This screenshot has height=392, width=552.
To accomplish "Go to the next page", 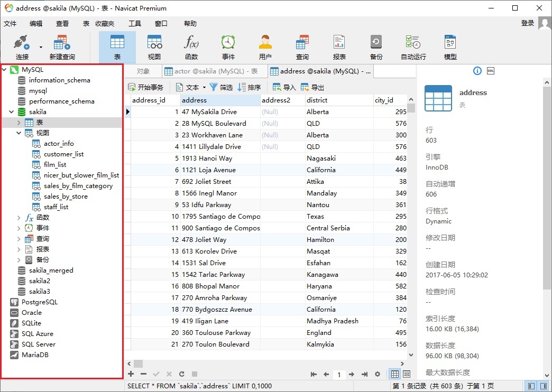I will 351,375.
